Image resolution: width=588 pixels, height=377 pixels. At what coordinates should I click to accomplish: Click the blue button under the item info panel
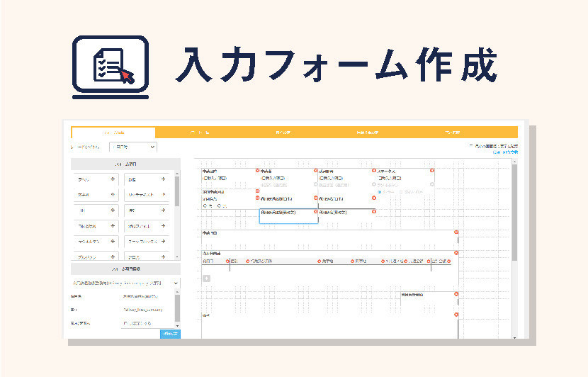coord(170,334)
